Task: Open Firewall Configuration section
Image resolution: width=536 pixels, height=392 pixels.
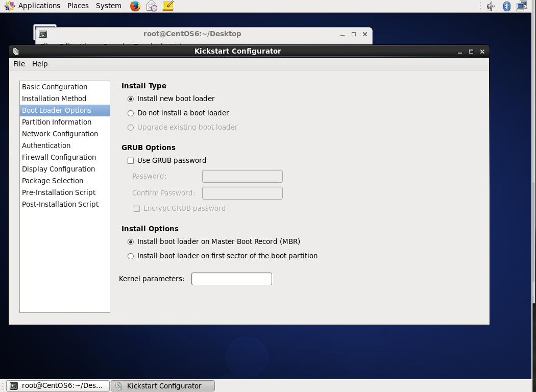Action: (x=65, y=157)
